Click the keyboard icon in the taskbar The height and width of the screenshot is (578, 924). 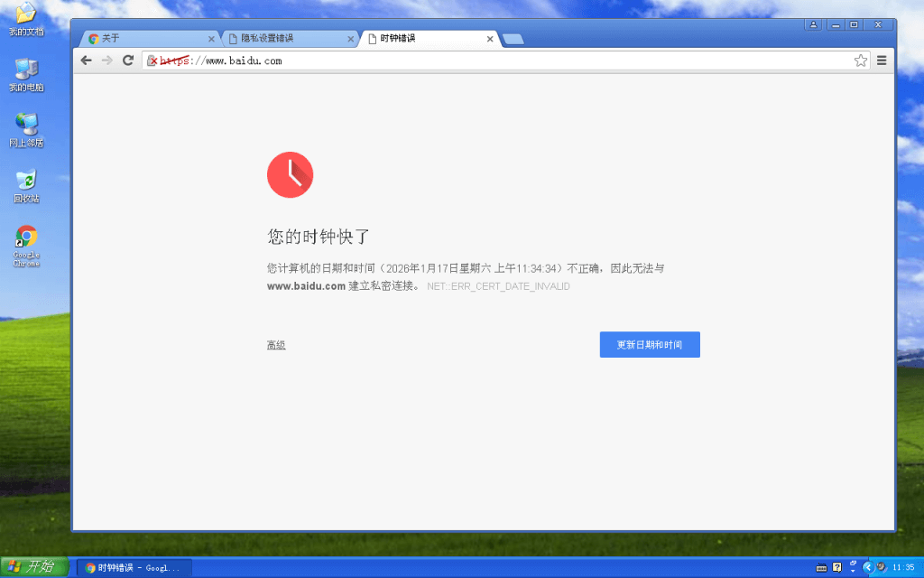click(x=821, y=567)
